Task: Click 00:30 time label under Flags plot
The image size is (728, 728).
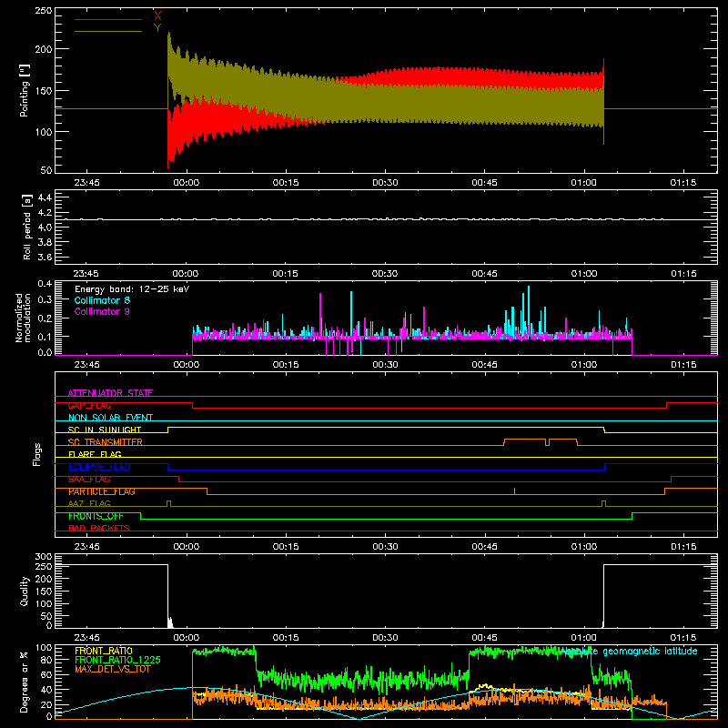Action: click(385, 547)
